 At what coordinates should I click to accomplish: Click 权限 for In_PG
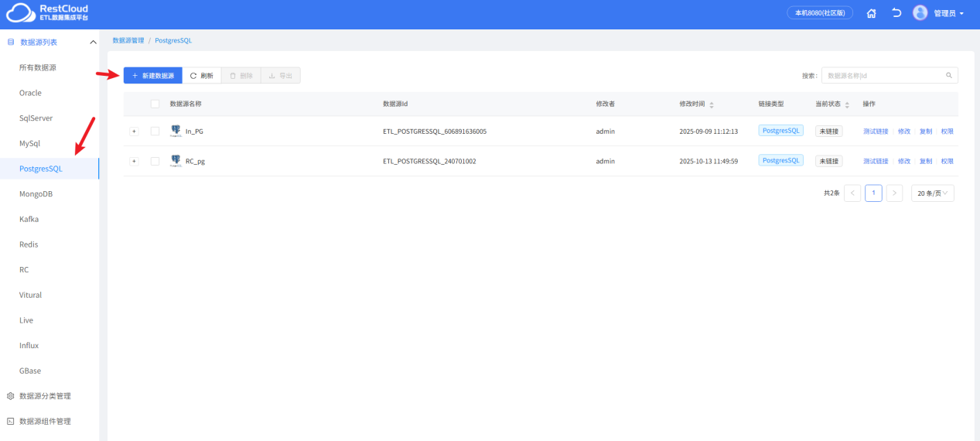tap(948, 132)
